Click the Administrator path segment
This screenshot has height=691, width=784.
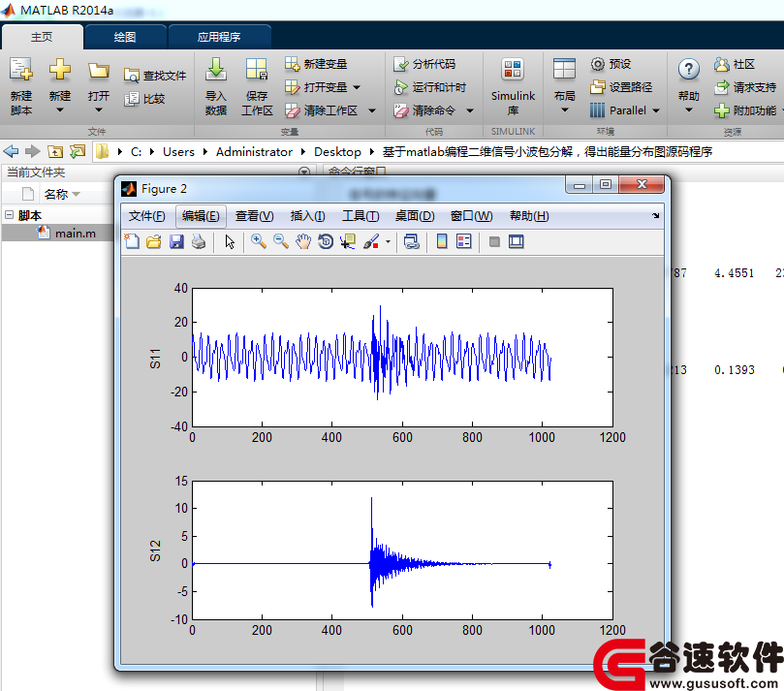click(x=254, y=152)
